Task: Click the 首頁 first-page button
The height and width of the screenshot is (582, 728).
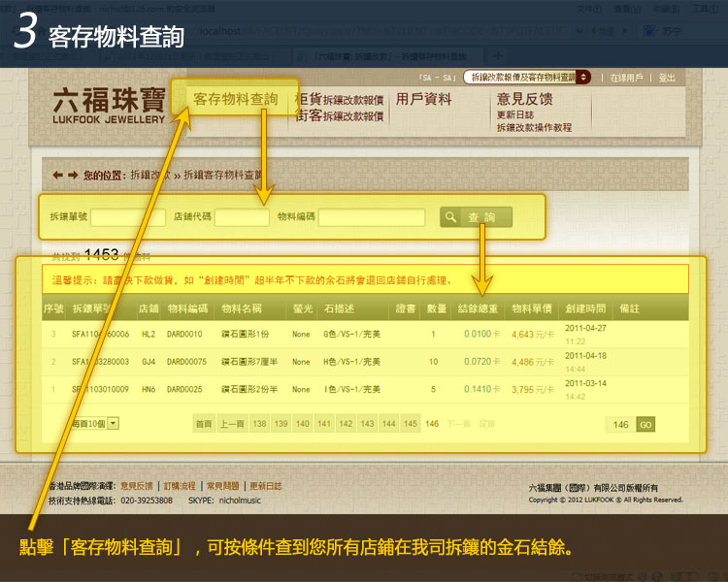Action: [x=204, y=423]
